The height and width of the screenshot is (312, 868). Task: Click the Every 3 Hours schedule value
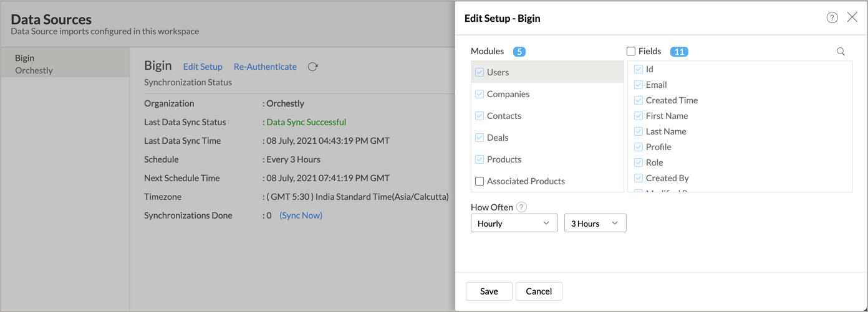coord(293,159)
